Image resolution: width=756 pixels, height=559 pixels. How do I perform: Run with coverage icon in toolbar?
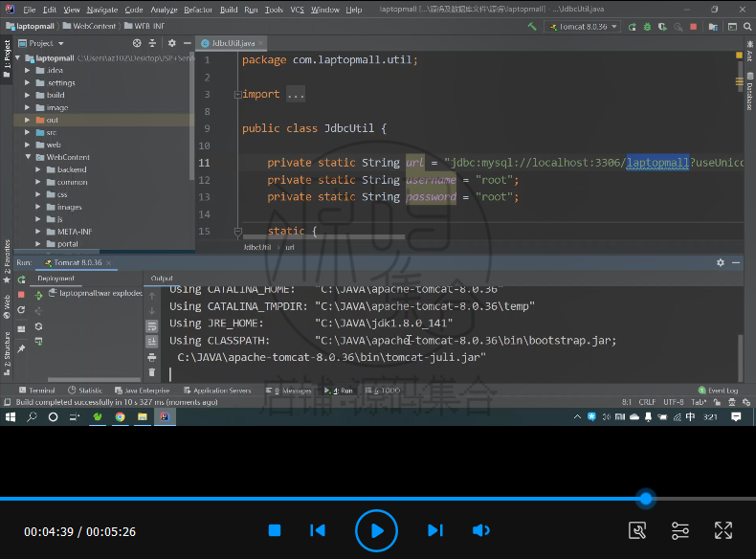pyautogui.click(x=662, y=27)
